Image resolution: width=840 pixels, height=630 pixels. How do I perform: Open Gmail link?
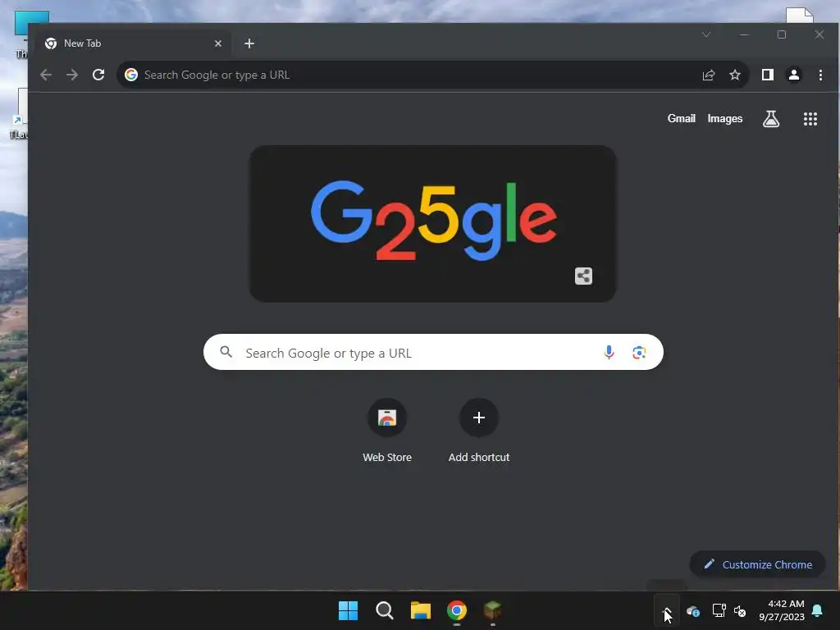coord(681,118)
